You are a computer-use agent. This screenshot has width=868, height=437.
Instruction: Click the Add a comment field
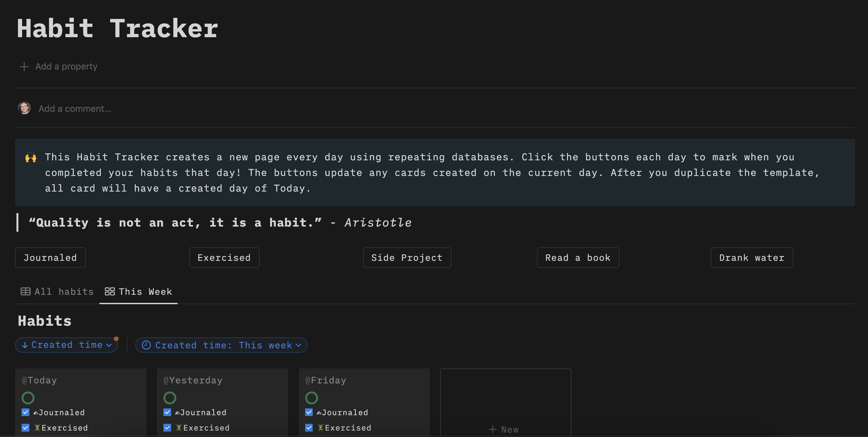click(75, 109)
